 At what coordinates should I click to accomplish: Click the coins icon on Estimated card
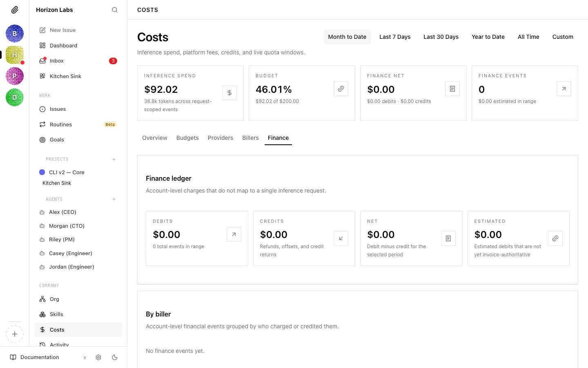[x=555, y=238]
